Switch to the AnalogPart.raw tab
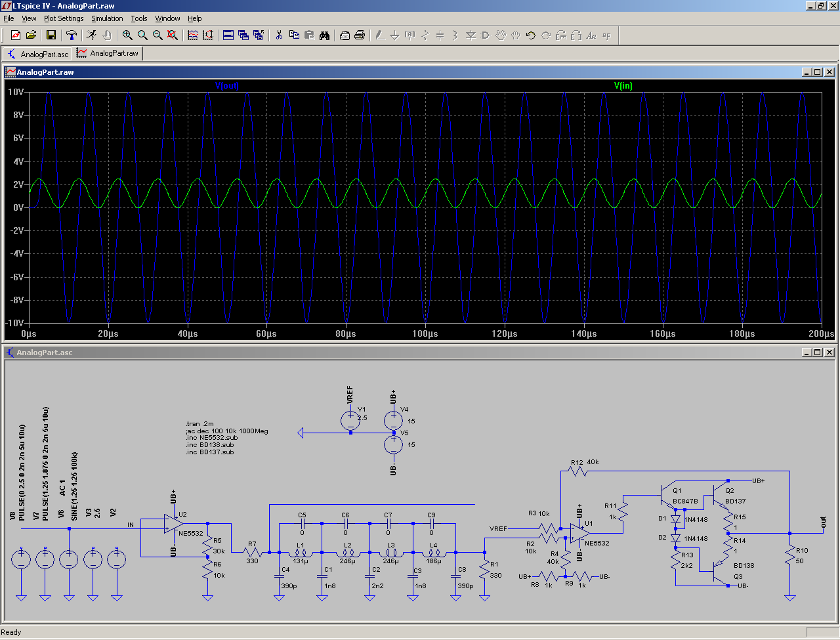This screenshot has height=640, width=840. 108,53
